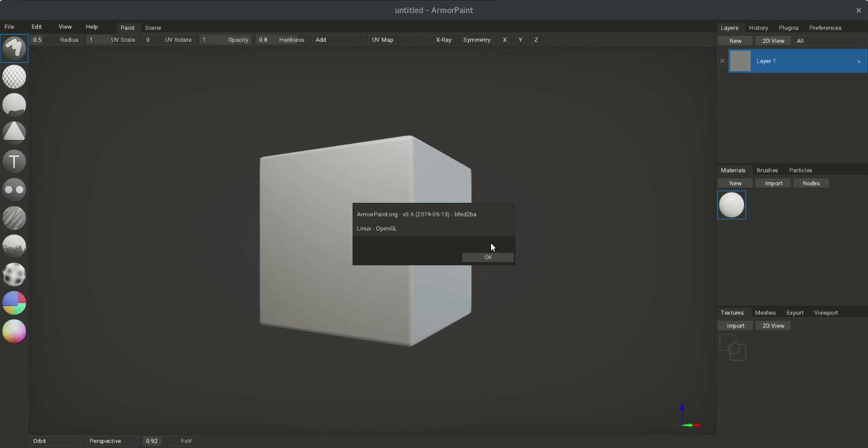Create a New material
868x448 pixels.
pyautogui.click(x=735, y=183)
